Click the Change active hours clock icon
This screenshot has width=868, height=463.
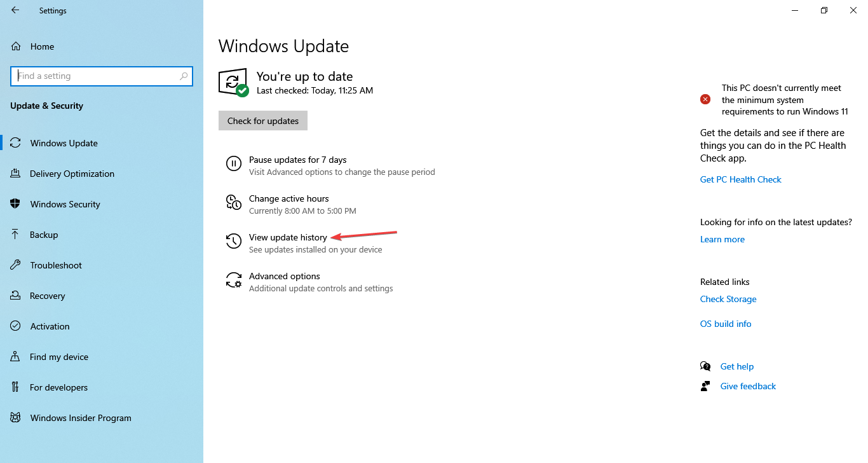tap(234, 203)
